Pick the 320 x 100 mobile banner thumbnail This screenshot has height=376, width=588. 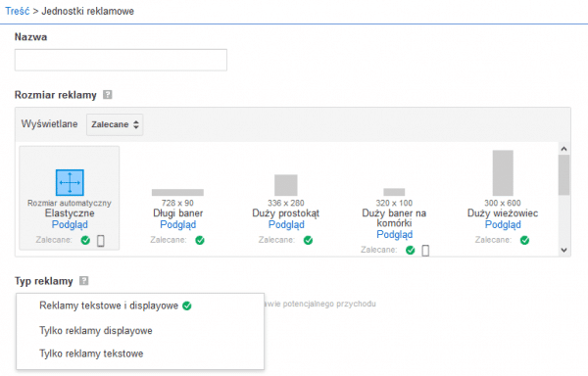[394, 192]
